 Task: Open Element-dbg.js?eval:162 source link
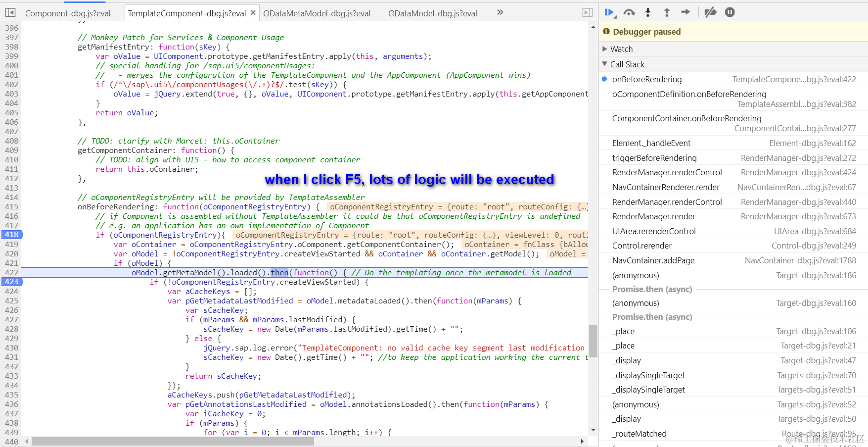[813, 143]
